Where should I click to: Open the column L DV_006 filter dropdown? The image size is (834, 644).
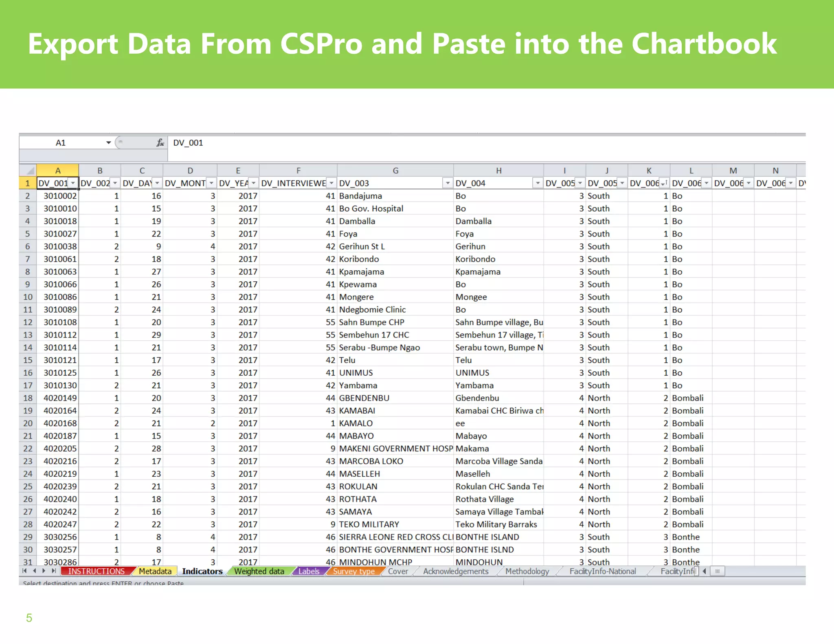tap(707, 183)
